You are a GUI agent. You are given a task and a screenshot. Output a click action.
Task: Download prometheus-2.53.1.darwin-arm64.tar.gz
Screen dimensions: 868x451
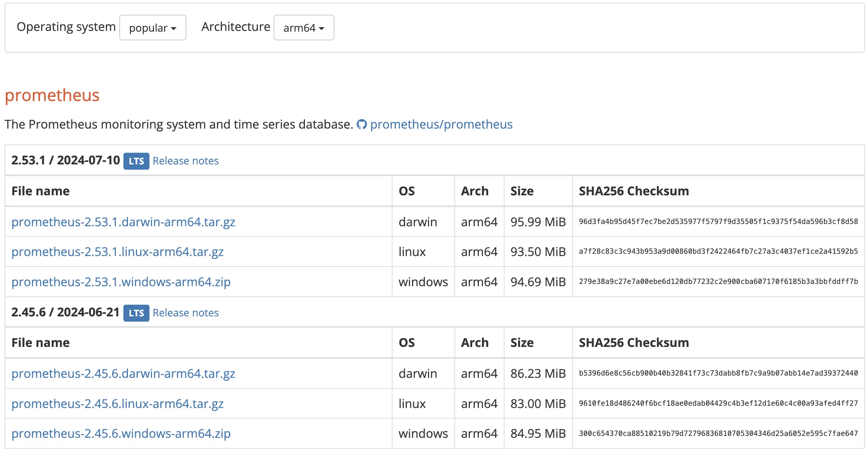coord(123,222)
